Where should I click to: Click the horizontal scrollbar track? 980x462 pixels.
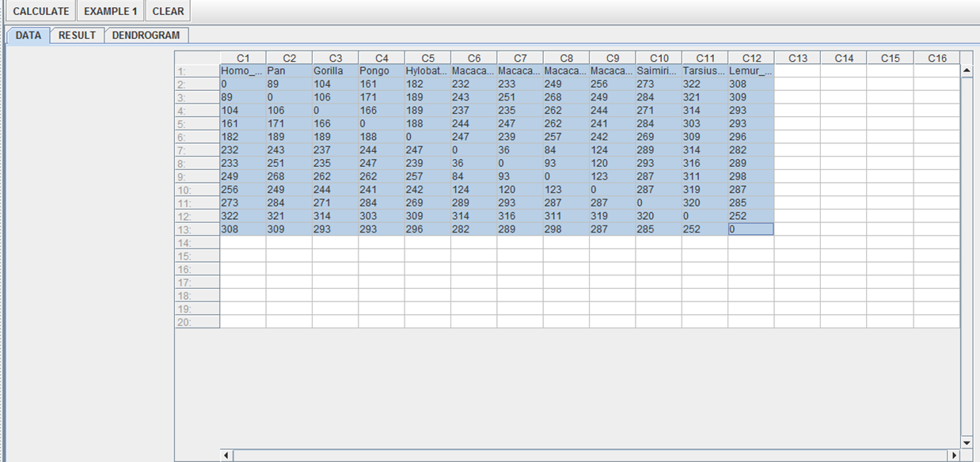tap(590, 456)
